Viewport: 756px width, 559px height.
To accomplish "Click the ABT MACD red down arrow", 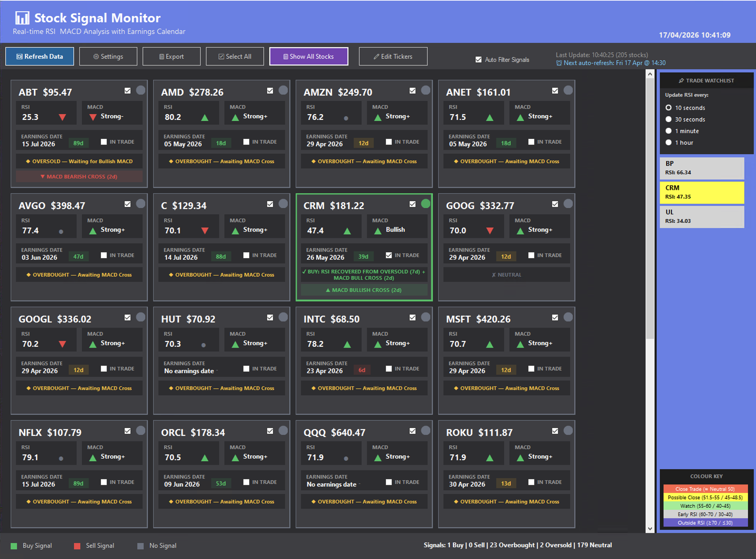I will (x=93, y=117).
